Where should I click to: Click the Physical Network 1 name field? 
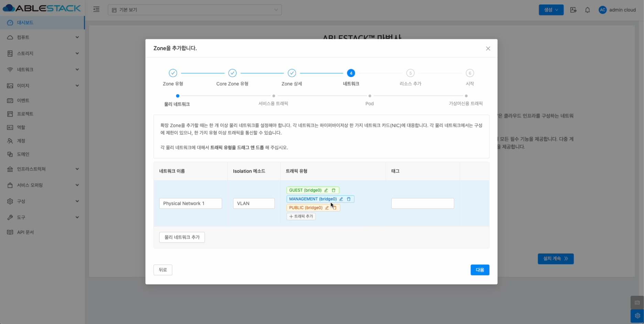coord(190,203)
